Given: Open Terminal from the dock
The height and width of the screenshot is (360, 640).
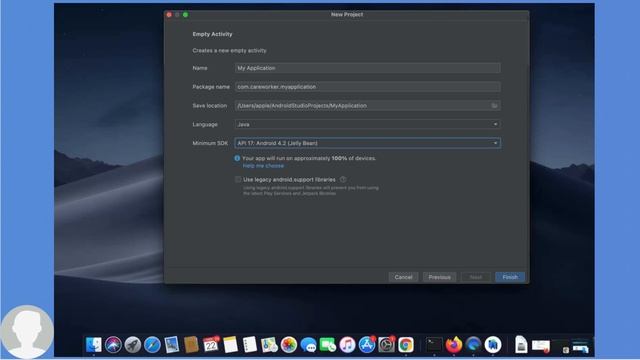Looking at the screenshot, I should tap(434, 345).
